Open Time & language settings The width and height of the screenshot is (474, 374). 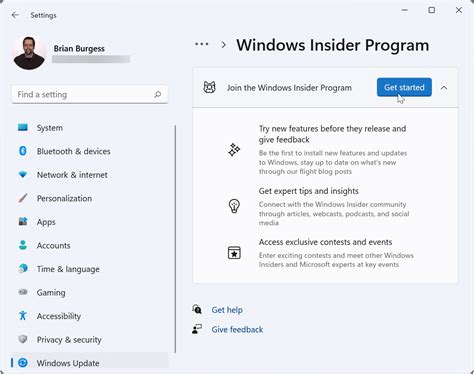90,269
